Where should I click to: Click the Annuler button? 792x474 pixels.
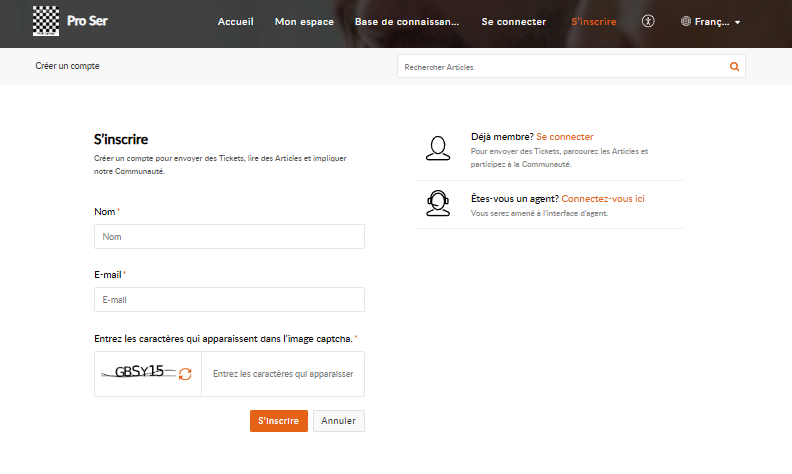339,421
